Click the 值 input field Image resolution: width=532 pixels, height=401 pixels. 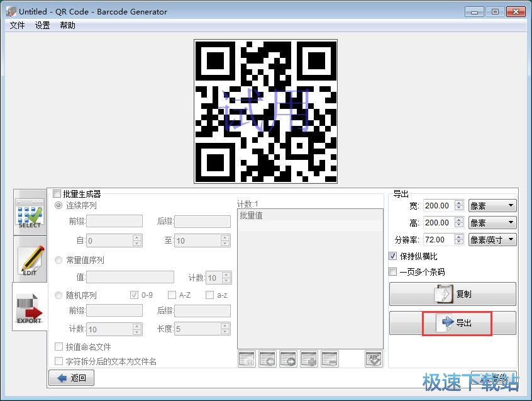130,277
